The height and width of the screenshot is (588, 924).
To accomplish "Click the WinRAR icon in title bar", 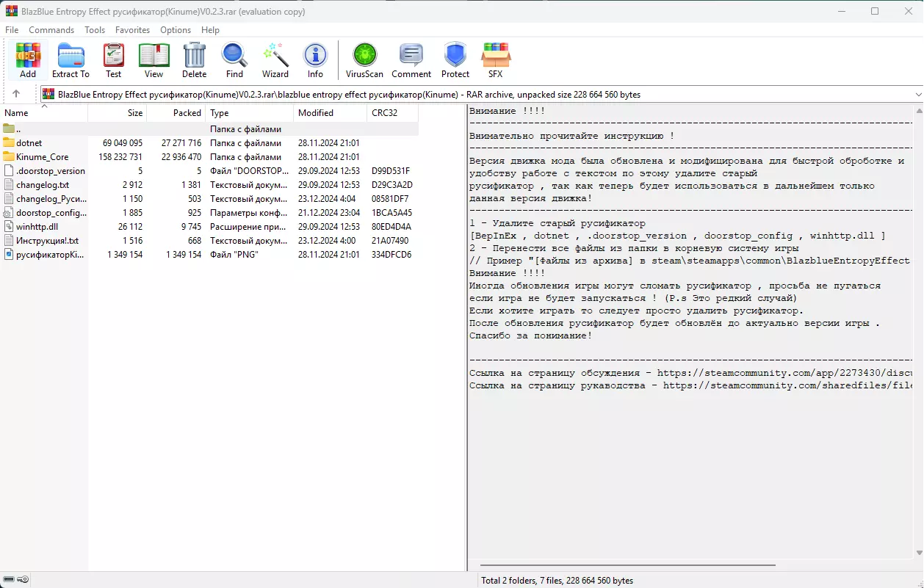I will pos(11,11).
